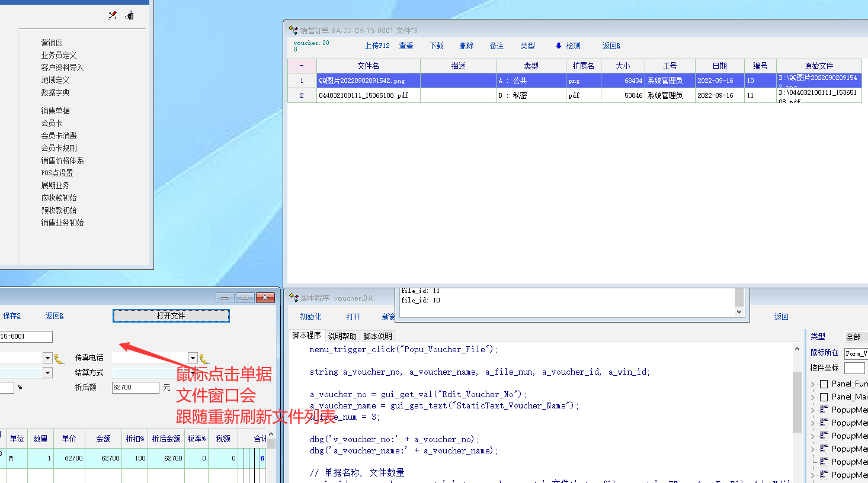Open the 类型 combo box showing 全部
The height and width of the screenshot is (483, 868).
(x=856, y=337)
